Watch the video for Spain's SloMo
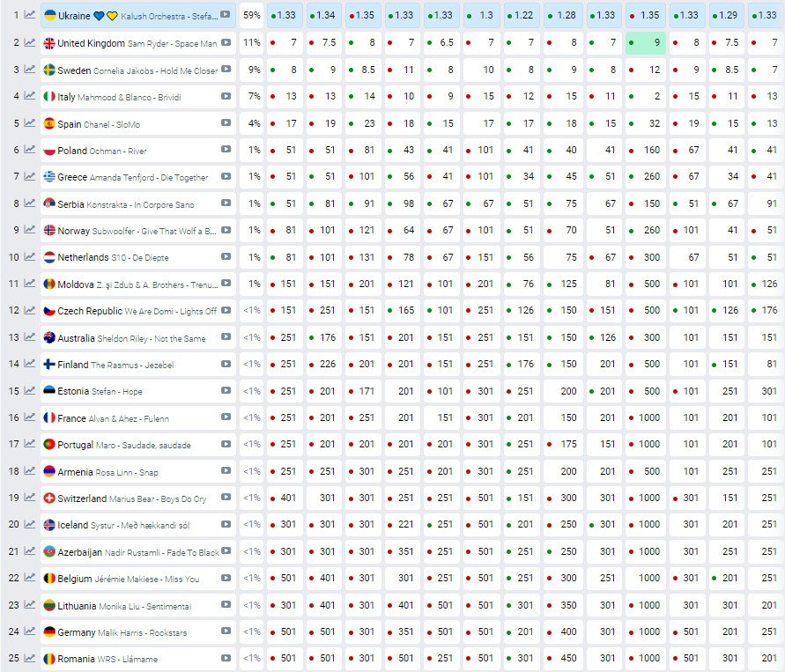 [x=226, y=122]
